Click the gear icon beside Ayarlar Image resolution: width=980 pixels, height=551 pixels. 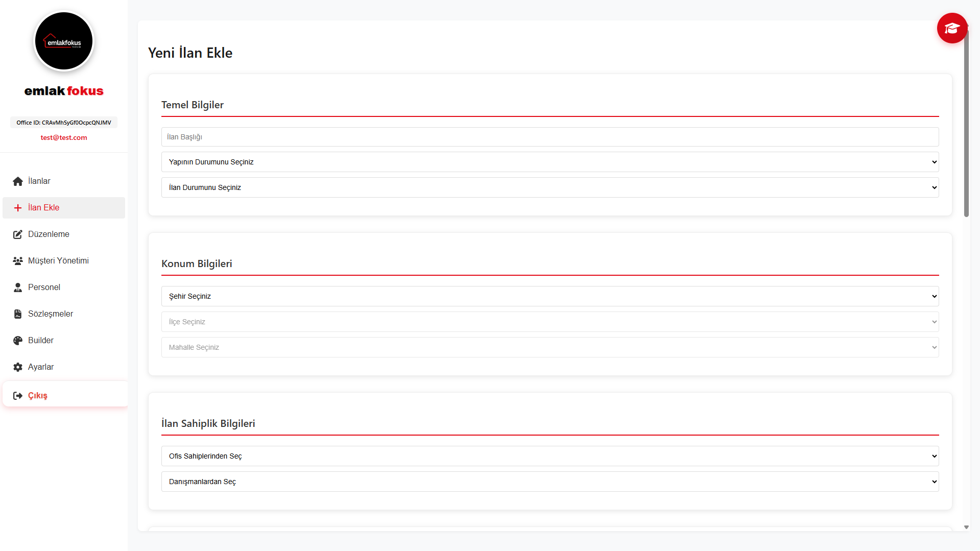tap(18, 367)
